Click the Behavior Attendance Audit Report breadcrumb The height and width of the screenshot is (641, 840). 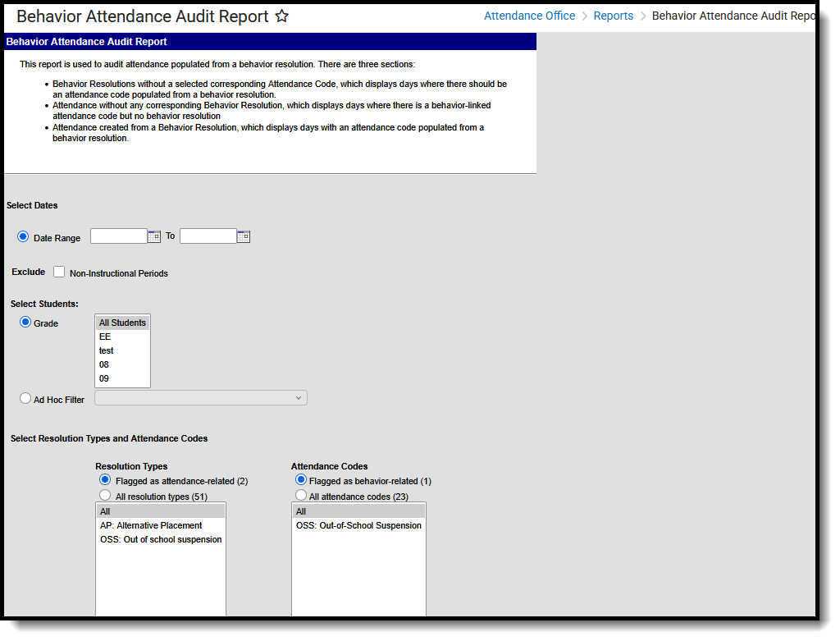coord(733,16)
